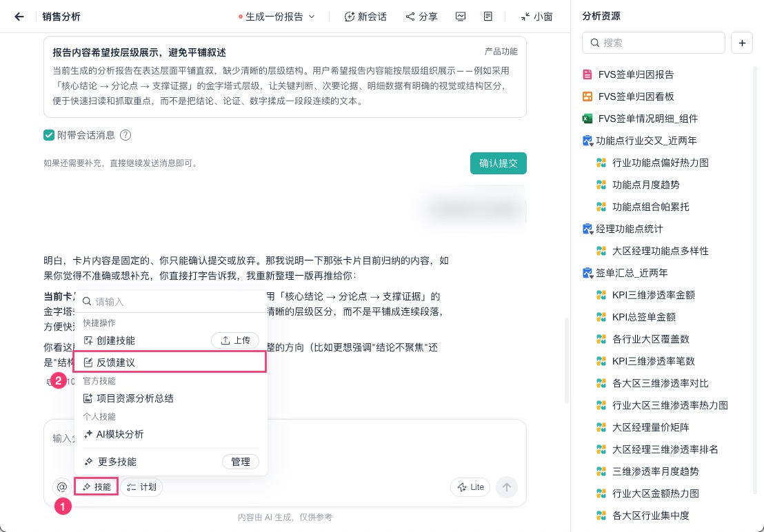Click the 分享 share button

[422, 17]
